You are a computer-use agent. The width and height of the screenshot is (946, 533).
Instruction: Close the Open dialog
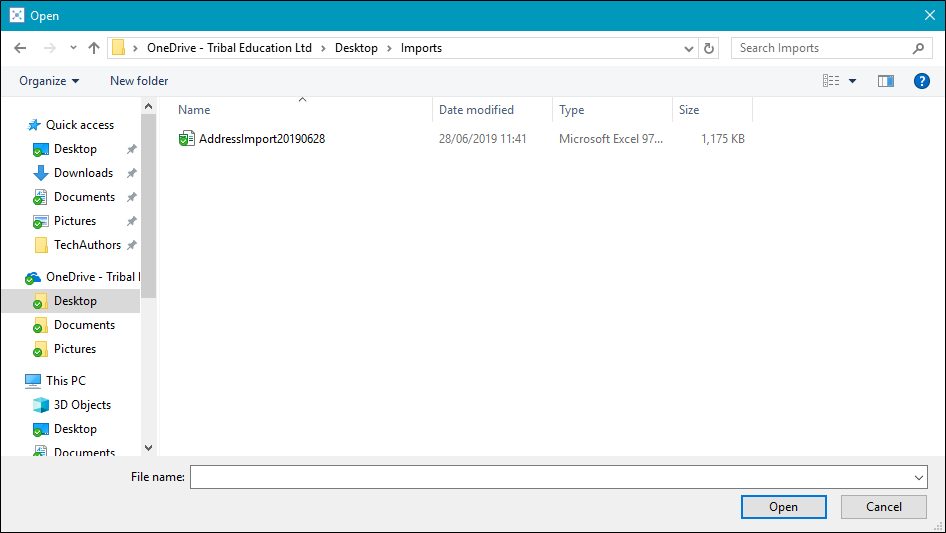tap(930, 16)
